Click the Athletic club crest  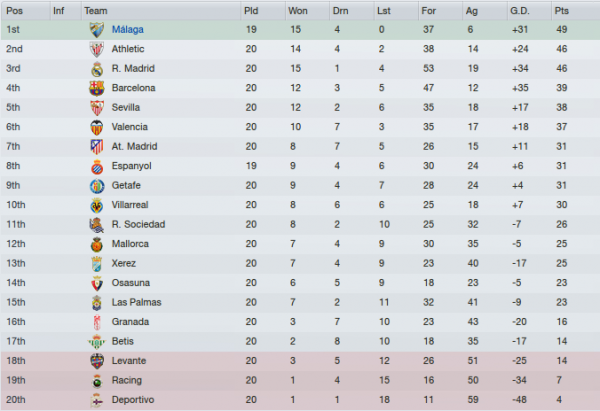pos(96,49)
